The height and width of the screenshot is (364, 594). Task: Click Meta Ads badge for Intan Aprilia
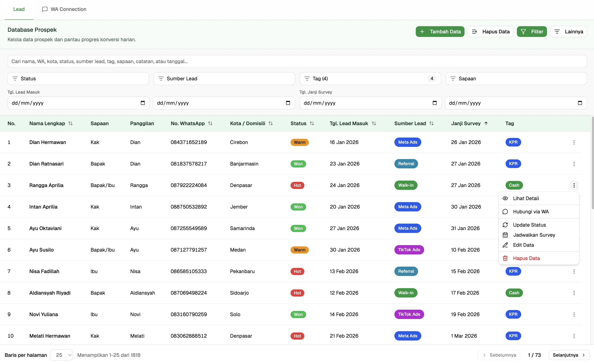click(x=407, y=207)
